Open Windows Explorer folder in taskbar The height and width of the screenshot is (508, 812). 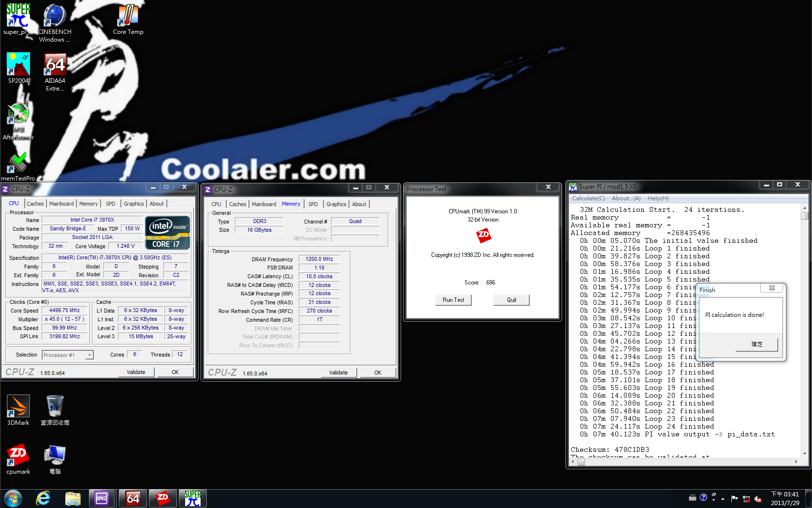(x=72, y=498)
